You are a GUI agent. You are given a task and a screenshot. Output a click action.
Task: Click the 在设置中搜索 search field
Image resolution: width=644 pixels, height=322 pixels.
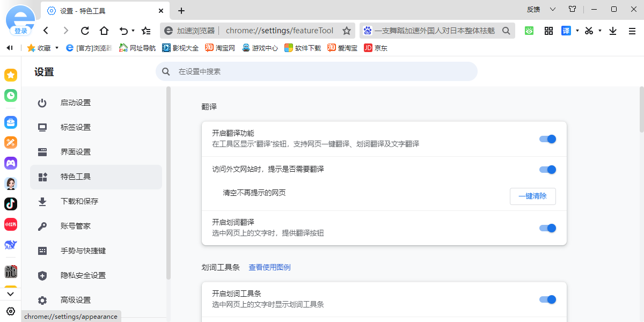click(x=317, y=71)
